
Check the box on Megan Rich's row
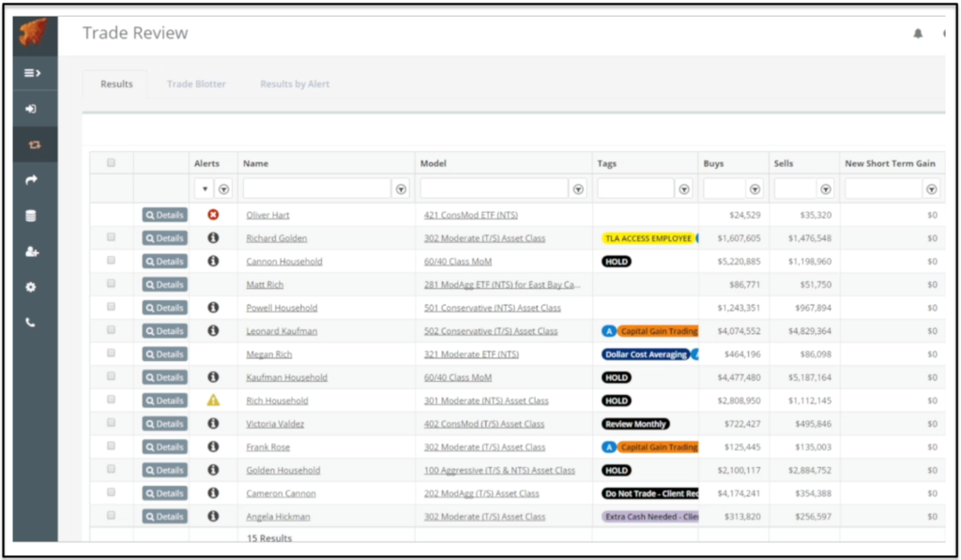[111, 354]
